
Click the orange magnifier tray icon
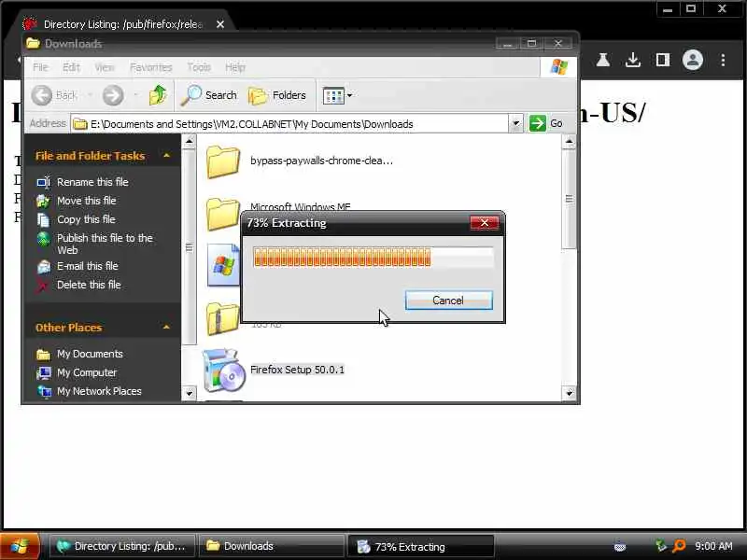[679, 546]
